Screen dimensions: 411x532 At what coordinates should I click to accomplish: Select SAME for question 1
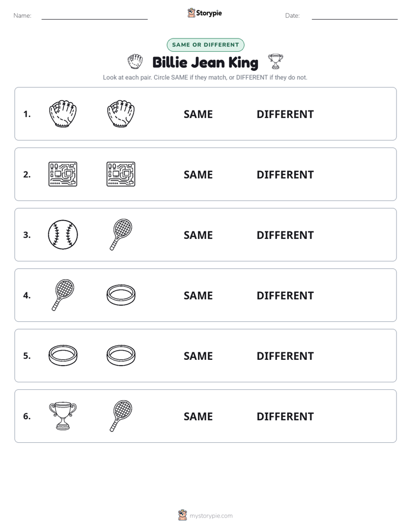198,115
